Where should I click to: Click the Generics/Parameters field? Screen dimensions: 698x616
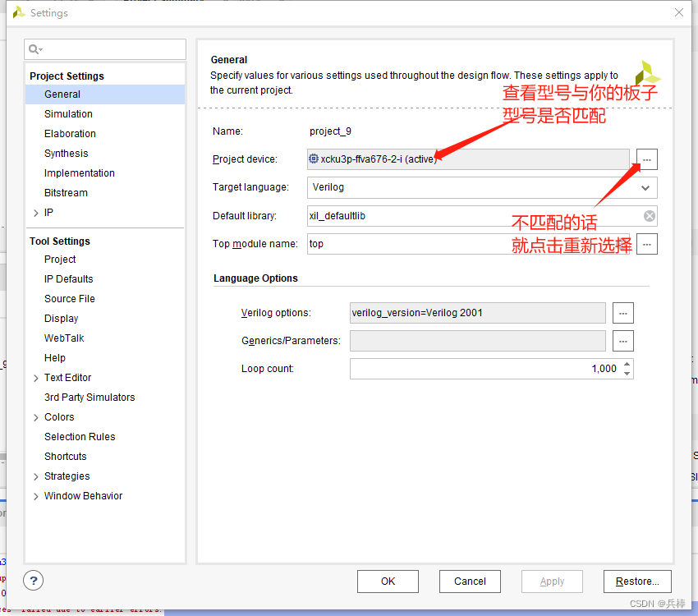click(x=478, y=341)
